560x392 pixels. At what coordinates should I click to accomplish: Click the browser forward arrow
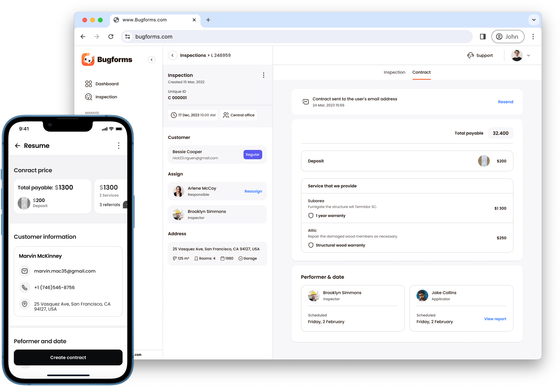tap(97, 37)
